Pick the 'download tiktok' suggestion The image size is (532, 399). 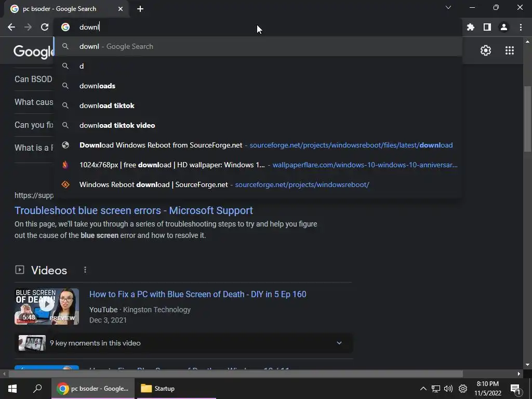tap(258, 105)
